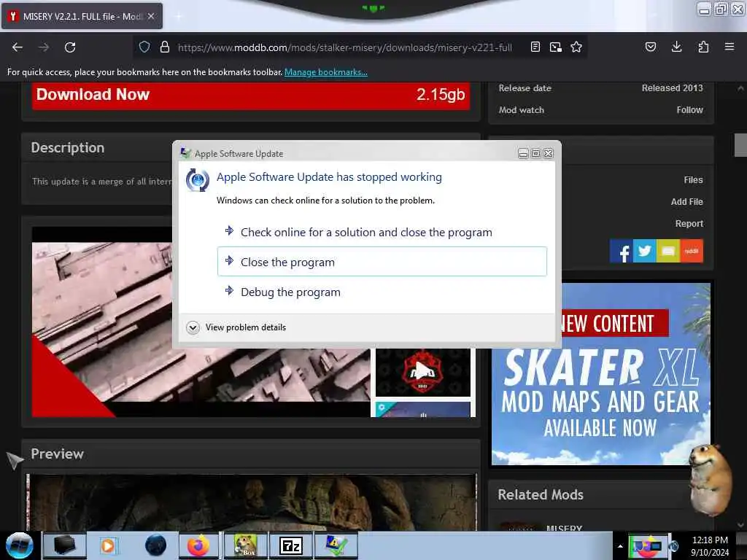Click the Preview image thumbnail
The width and height of the screenshot is (747, 560).
tap(252, 502)
